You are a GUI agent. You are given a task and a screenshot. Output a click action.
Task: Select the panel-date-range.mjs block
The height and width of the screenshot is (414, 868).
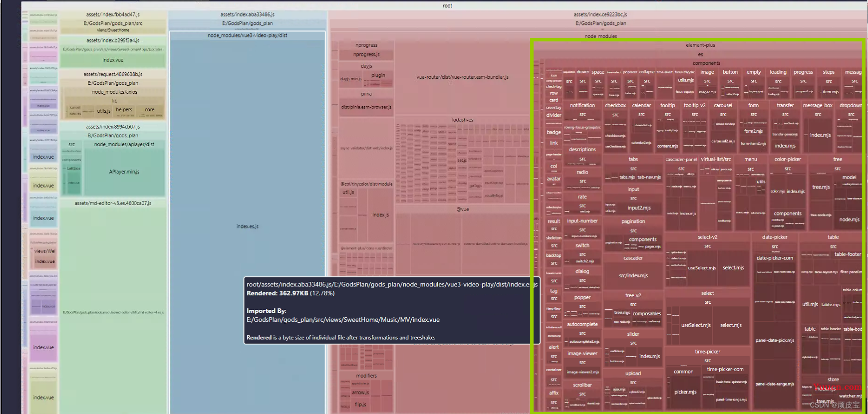(775, 384)
